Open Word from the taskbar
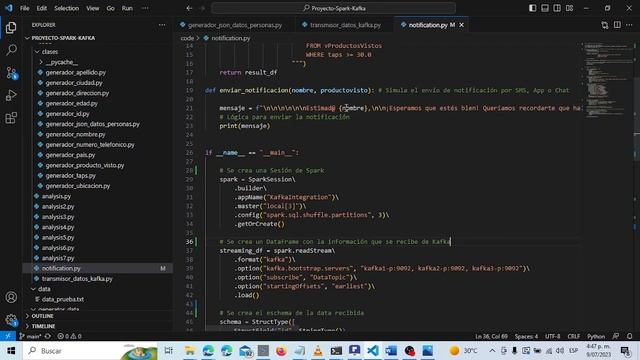 391,351
